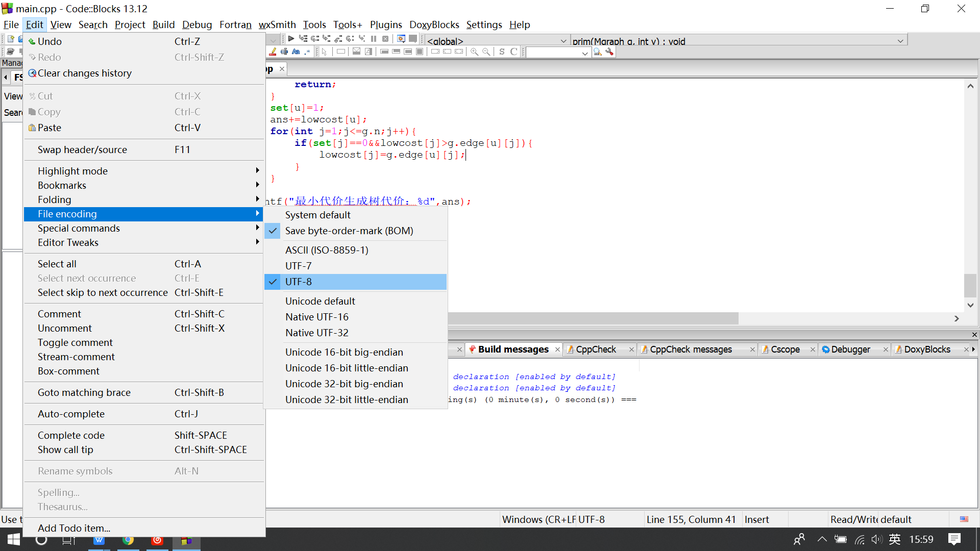This screenshot has height=551, width=980.
Task: Open the Build menu
Action: tap(163, 24)
